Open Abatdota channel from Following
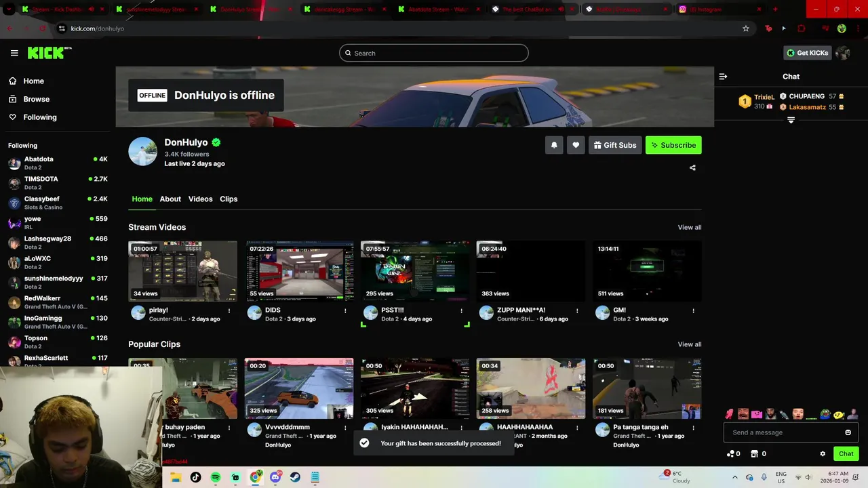This screenshot has width=868, height=488. click(x=58, y=163)
